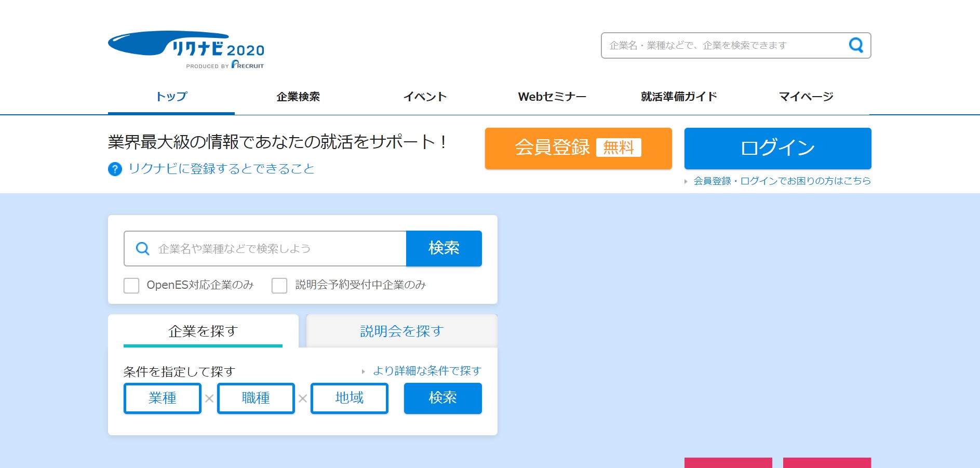This screenshot has width=980, height=468.
Task: Click the magnifier icon inside the main search box
Action: [142, 249]
